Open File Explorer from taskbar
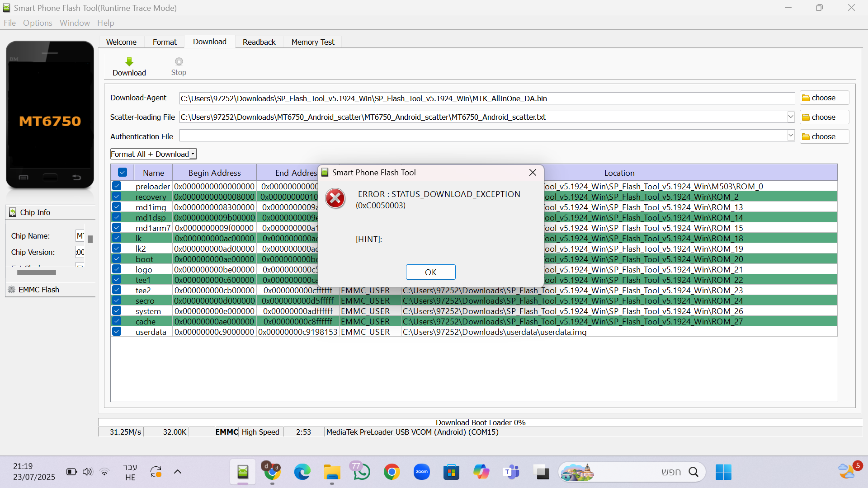The height and width of the screenshot is (488, 868). click(x=332, y=472)
